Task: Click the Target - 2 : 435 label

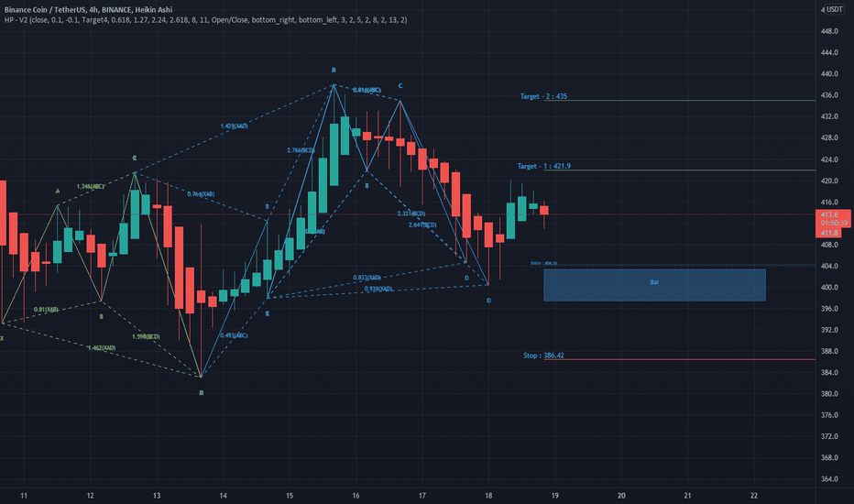Action: point(543,96)
